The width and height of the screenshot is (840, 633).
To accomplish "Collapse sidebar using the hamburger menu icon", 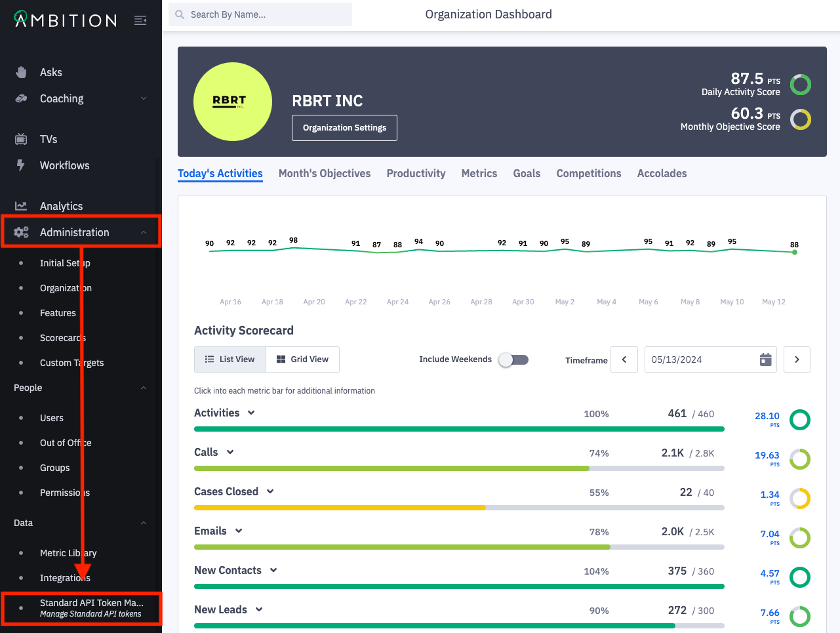I will click(140, 20).
